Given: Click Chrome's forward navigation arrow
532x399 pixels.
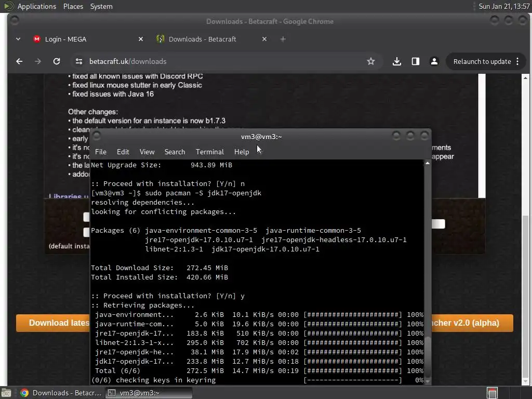Looking at the screenshot, I should pyautogui.click(x=37, y=61).
